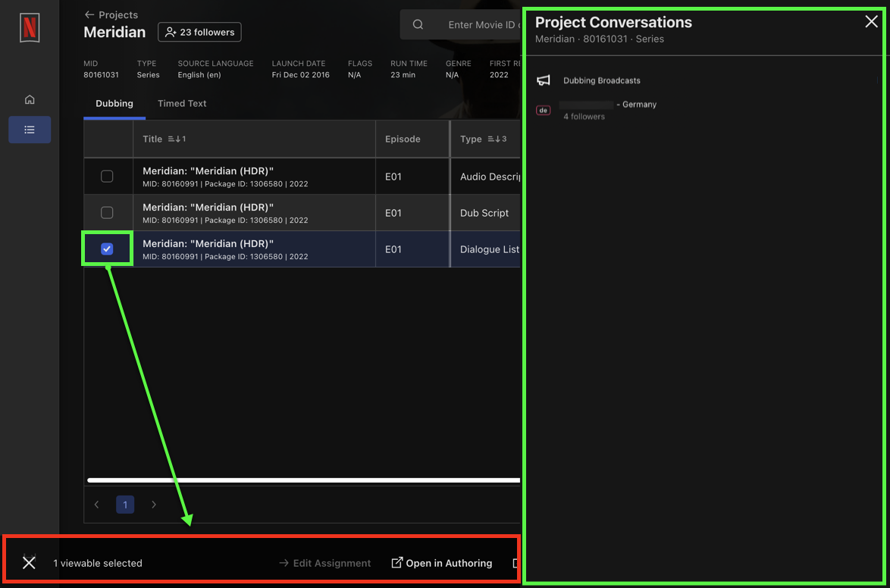890x588 pixels.
Task: Go back to Projects
Action: click(x=111, y=14)
